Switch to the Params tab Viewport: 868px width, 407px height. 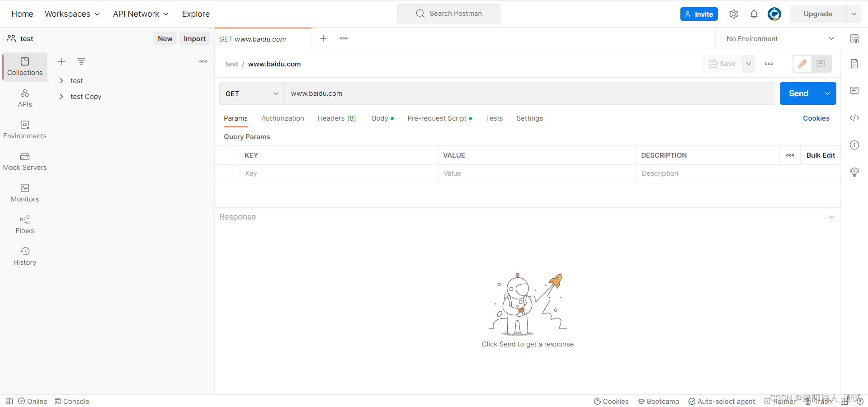[236, 118]
